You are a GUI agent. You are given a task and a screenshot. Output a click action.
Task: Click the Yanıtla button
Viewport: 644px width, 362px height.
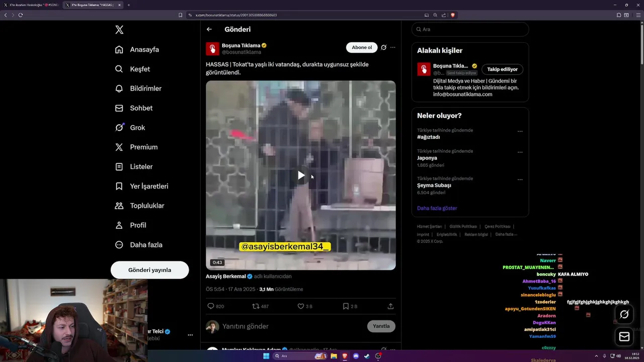pos(381,326)
